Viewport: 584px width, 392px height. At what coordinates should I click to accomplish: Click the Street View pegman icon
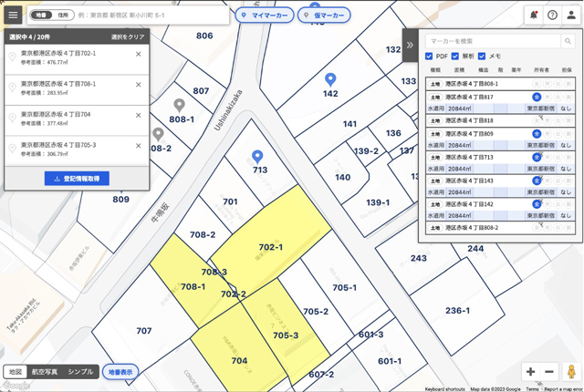click(571, 371)
